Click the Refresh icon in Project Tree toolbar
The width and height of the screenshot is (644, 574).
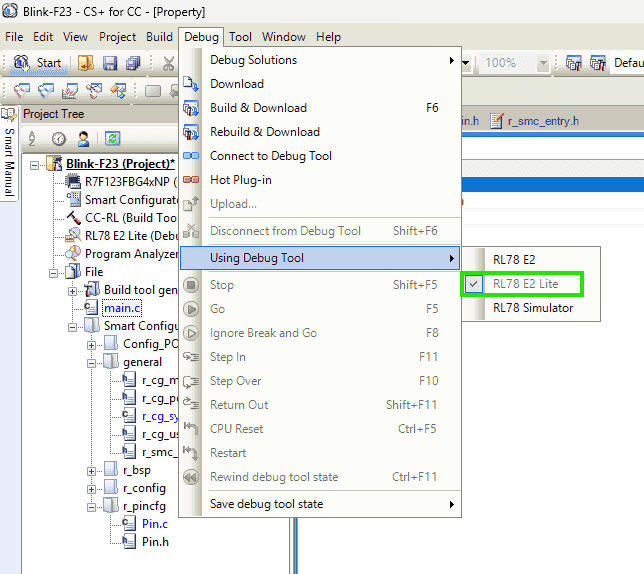coord(113,138)
